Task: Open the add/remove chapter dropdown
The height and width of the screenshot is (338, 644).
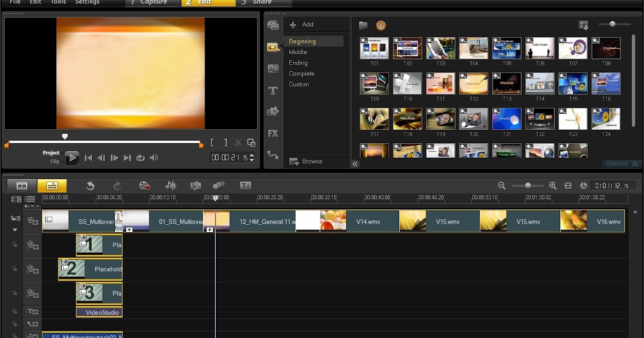Action: pyautogui.click(x=32, y=206)
